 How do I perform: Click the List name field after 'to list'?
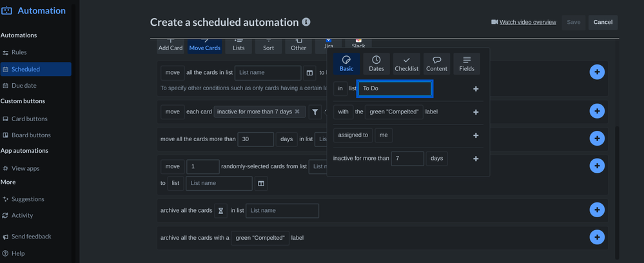click(219, 183)
